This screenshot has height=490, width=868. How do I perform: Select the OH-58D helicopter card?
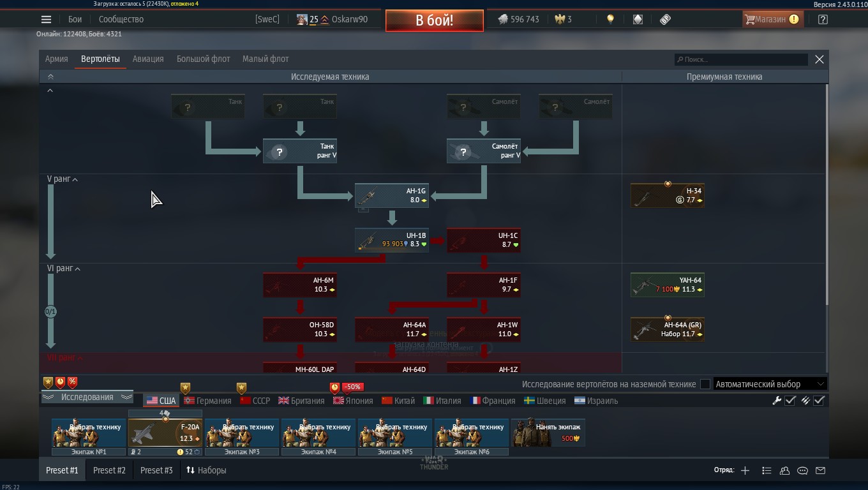click(300, 329)
